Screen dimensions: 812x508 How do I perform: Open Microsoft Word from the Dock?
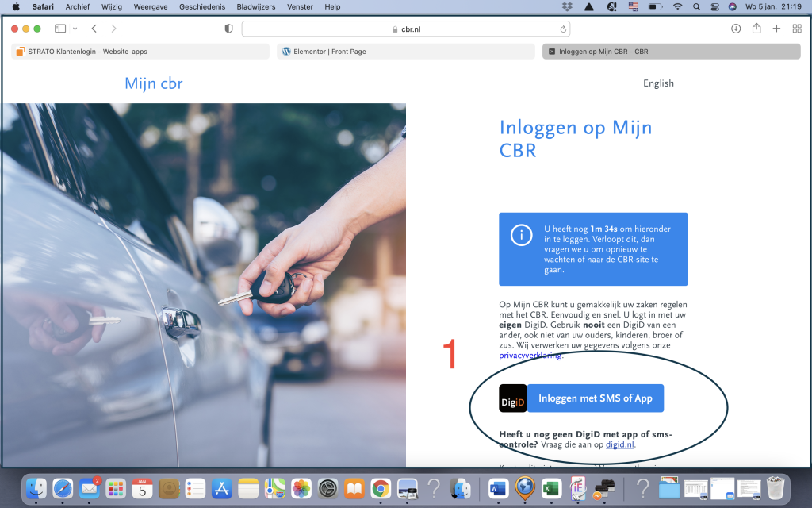click(x=498, y=488)
